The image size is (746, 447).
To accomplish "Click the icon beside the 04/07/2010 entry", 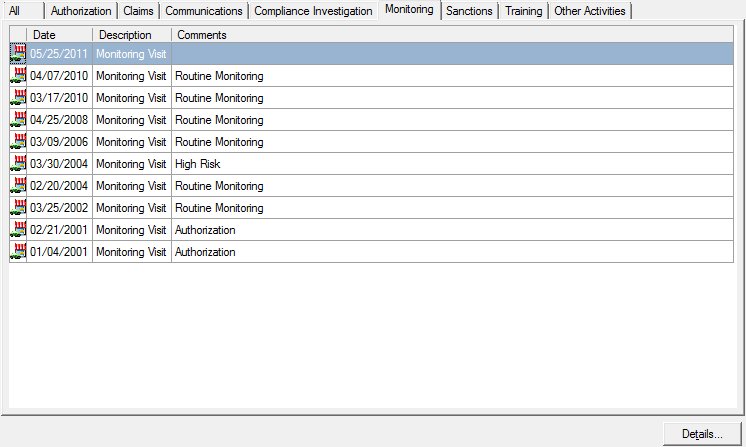I will (18, 76).
